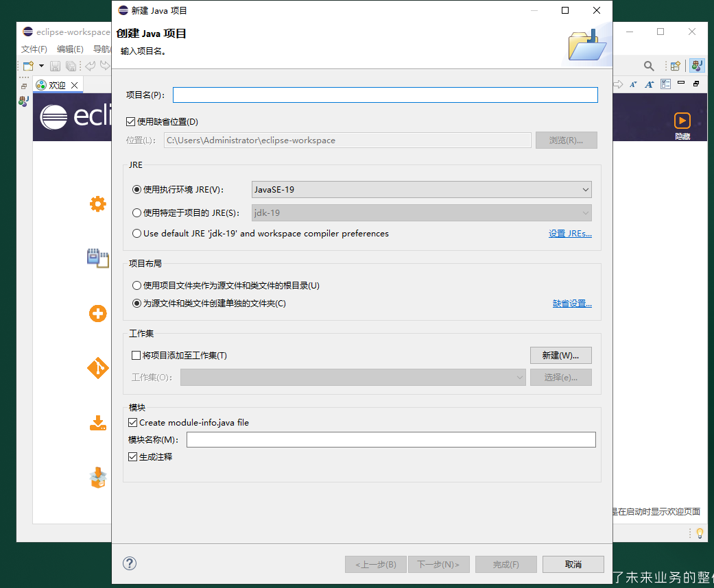Click the Back button
Screen dimensions: 714x588
(376, 564)
